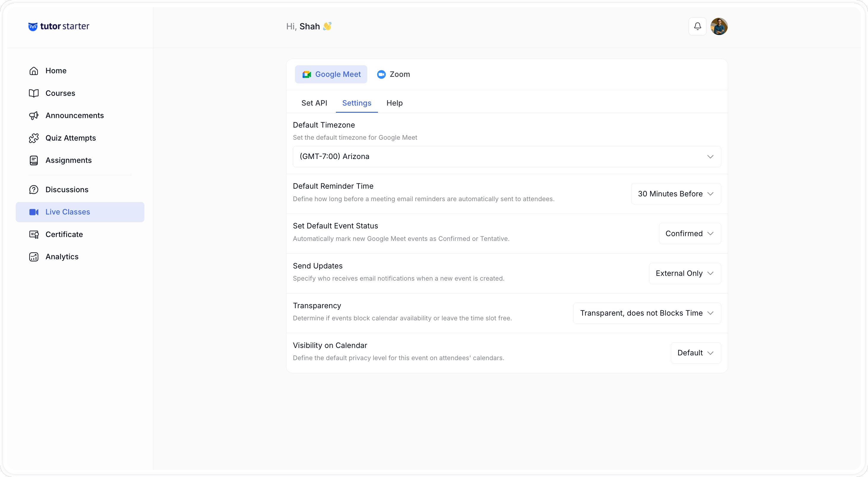This screenshot has height=477, width=868.
Task: Click the waving hand emoji
Action: pos(327,26)
